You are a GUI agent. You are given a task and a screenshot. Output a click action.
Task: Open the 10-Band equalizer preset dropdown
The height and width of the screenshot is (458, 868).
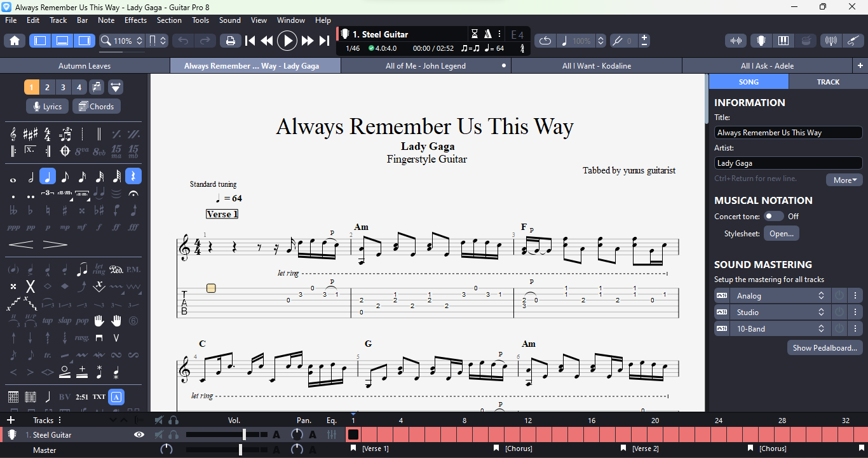[x=780, y=329]
